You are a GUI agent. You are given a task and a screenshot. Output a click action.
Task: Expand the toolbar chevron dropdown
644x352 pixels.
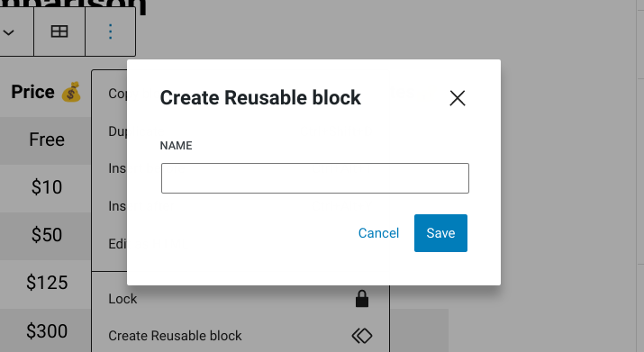(9, 32)
